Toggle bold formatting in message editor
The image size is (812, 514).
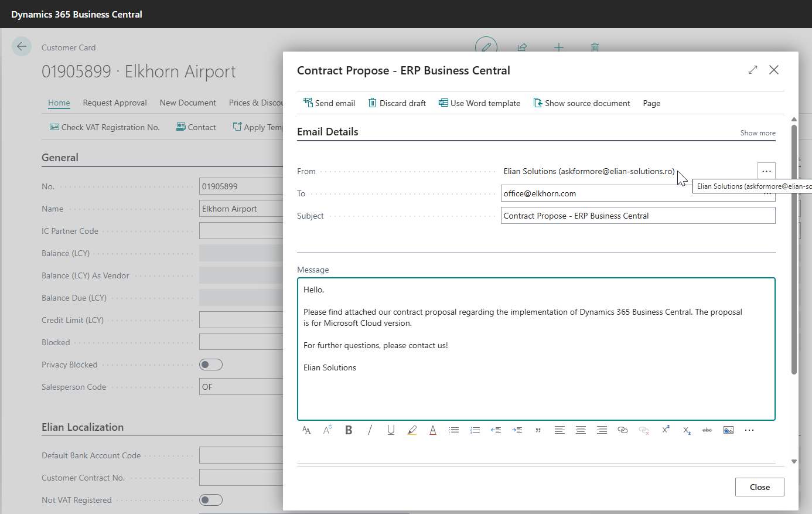point(349,430)
